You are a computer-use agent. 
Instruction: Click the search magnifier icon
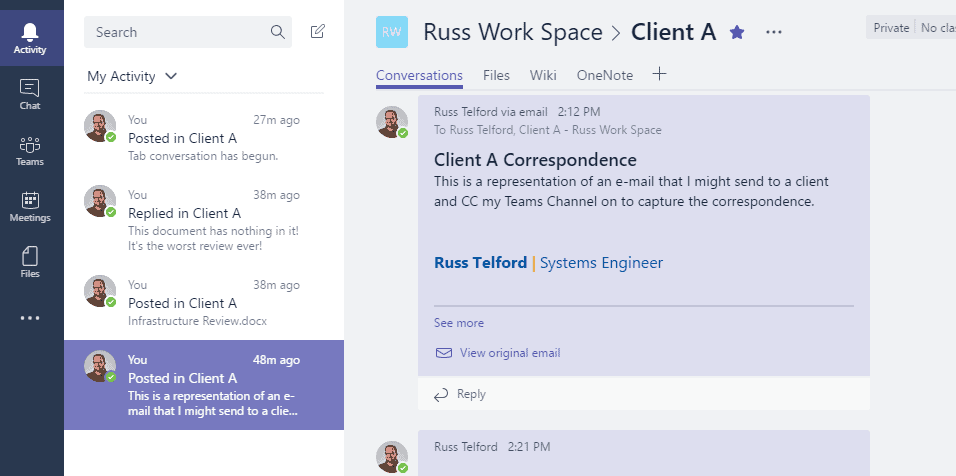[277, 32]
